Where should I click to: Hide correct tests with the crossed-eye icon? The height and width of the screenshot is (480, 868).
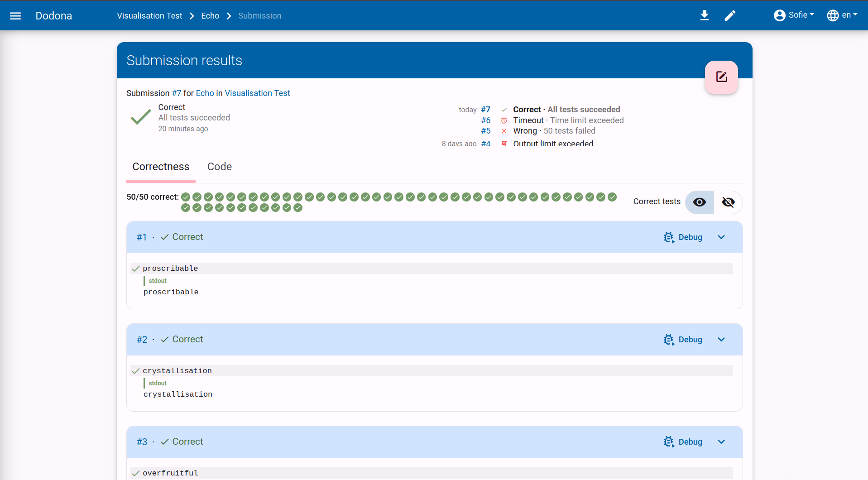coord(728,202)
